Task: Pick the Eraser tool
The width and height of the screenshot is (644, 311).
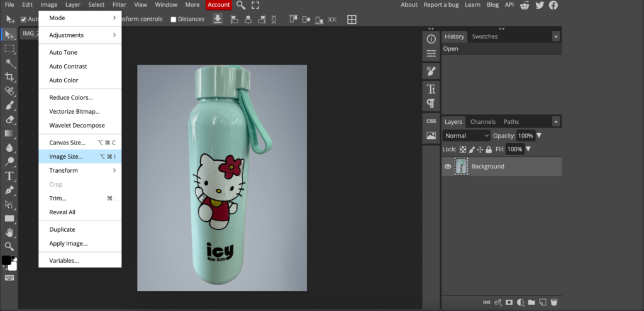Action: coord(9,119)
